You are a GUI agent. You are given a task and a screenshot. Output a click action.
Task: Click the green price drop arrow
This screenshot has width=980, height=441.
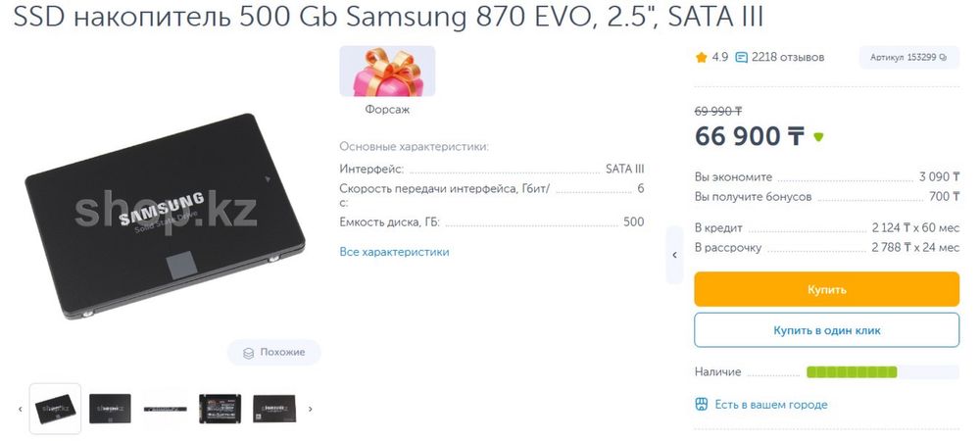point(818,137)
